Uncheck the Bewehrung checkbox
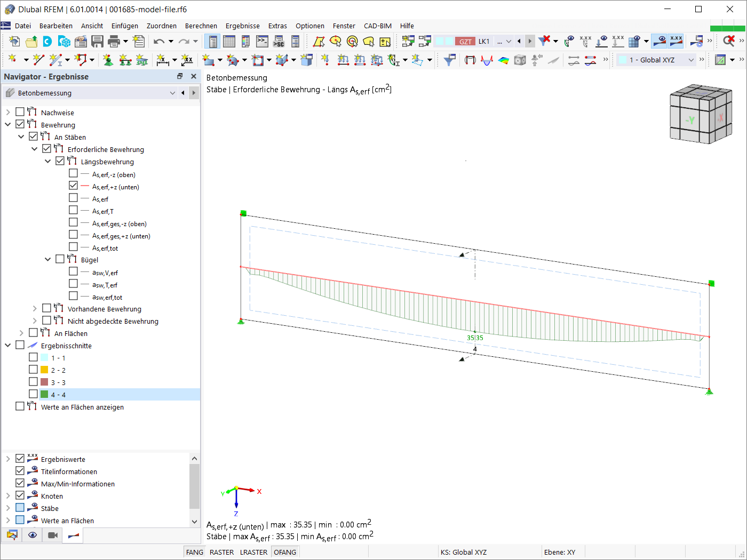Viewport: 747px width, 560px height. (20, 124)
